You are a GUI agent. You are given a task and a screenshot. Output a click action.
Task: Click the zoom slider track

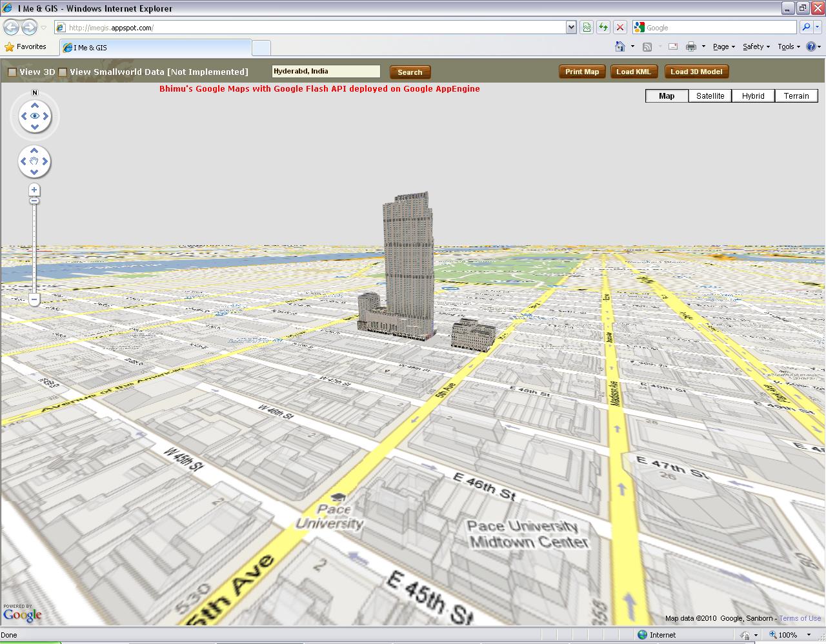pos(34,248)
